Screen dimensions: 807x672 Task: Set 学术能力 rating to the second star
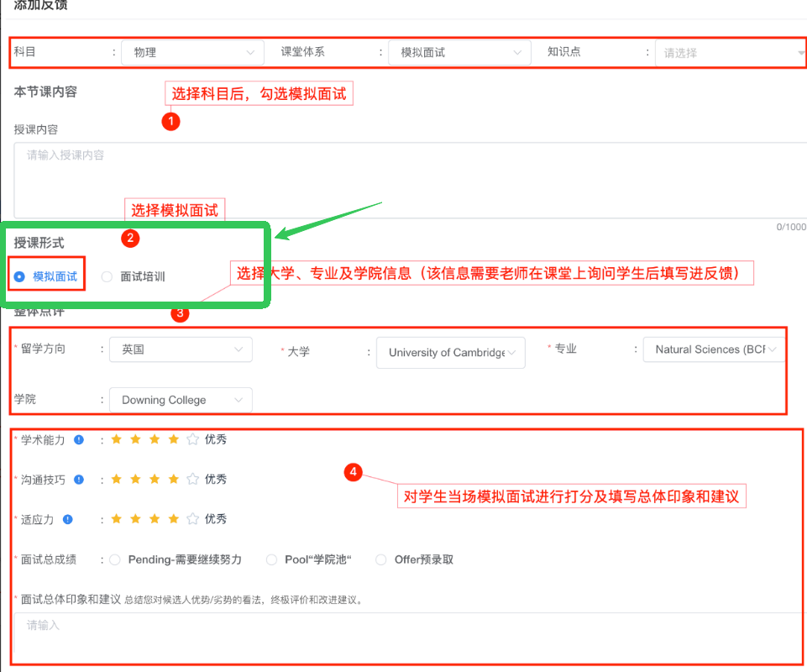[x=135, y=439]
